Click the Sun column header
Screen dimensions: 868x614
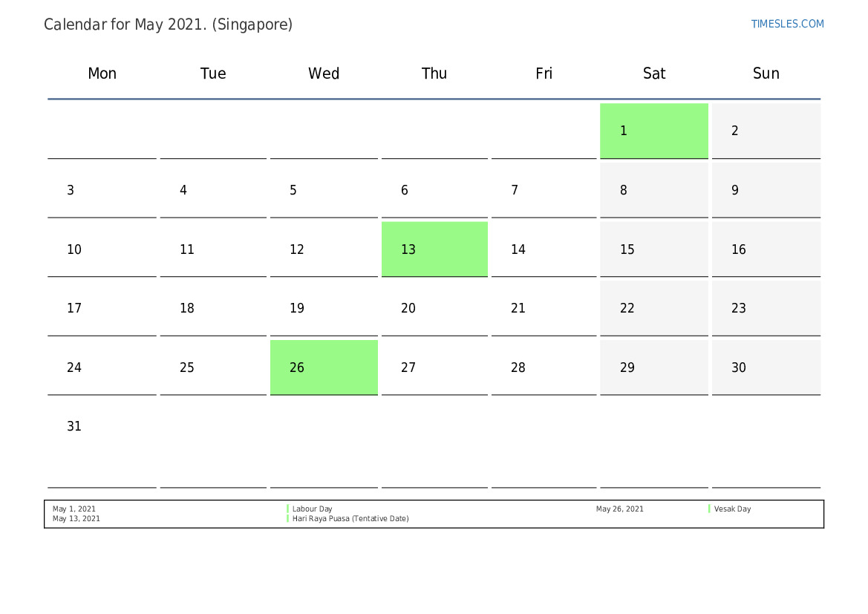click(x=766, y=74)
